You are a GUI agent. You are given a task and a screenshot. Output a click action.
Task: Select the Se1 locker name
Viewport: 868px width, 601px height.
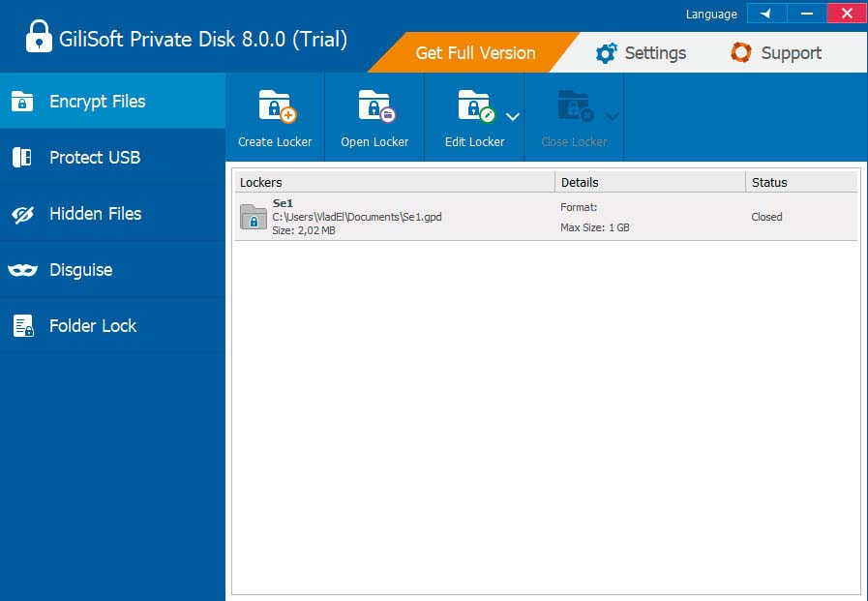point(283,203)
